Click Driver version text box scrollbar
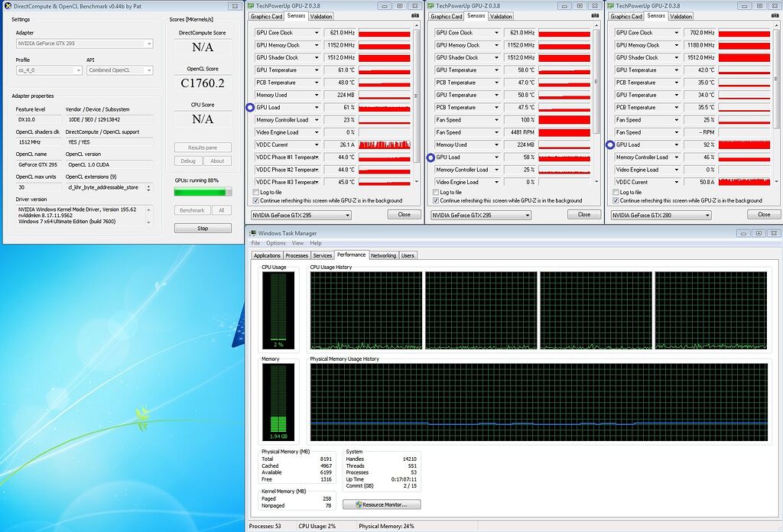This screenshot has height=532, width=783. click(148, 216)
